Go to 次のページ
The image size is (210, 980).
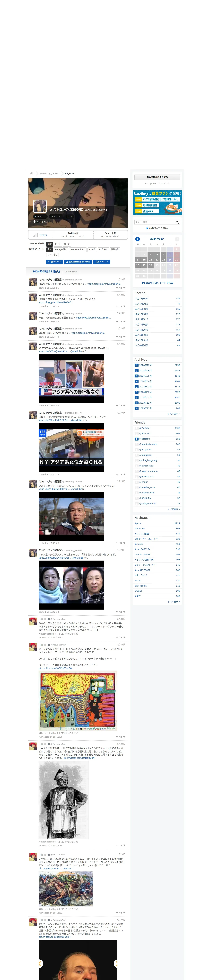click(x=102, y=262)
